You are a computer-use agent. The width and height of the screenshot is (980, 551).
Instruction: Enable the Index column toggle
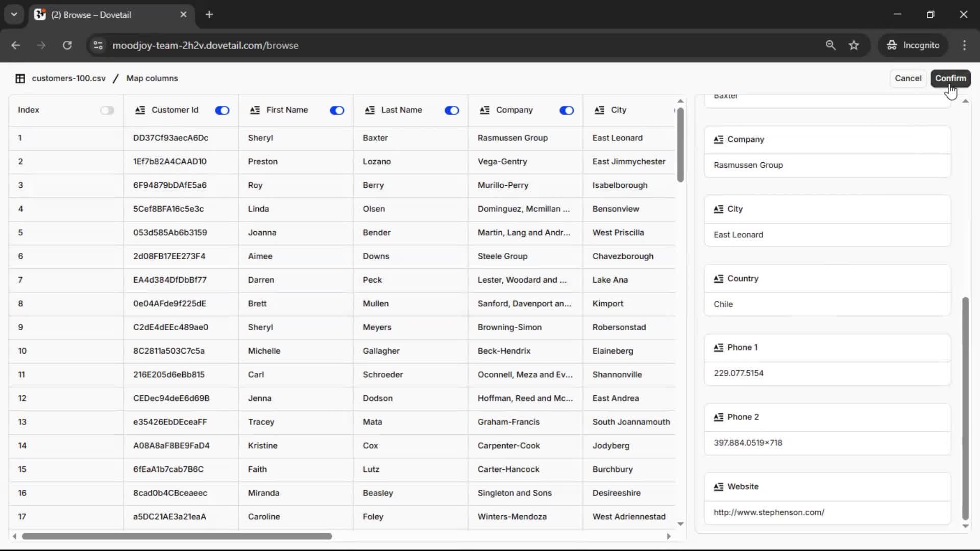107,110
